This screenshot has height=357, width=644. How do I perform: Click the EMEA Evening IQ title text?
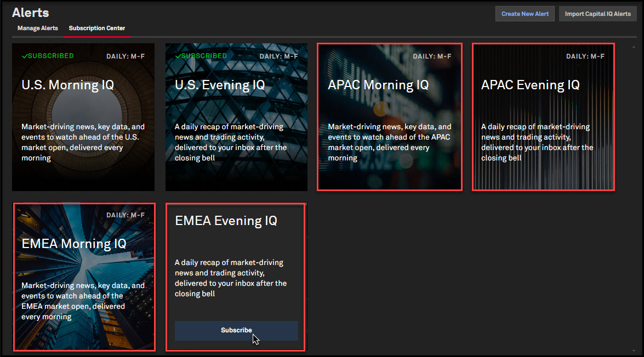point(226,221)
